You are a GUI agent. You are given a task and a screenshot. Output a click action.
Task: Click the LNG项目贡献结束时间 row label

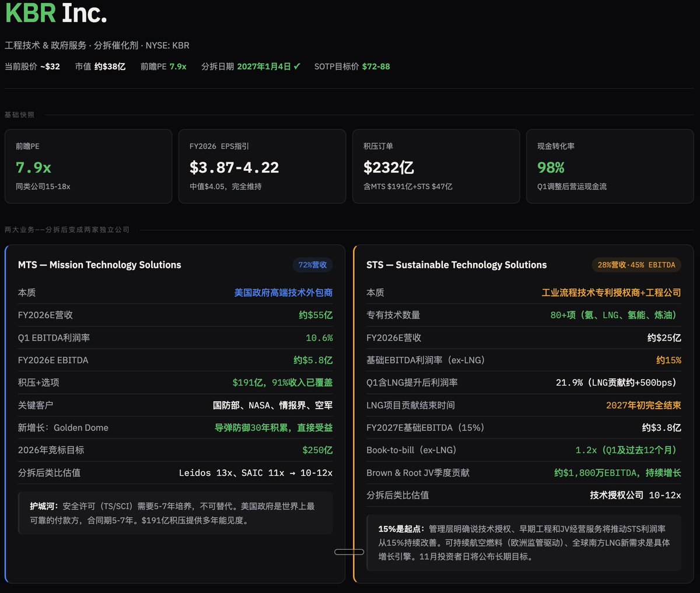point(411,405)
